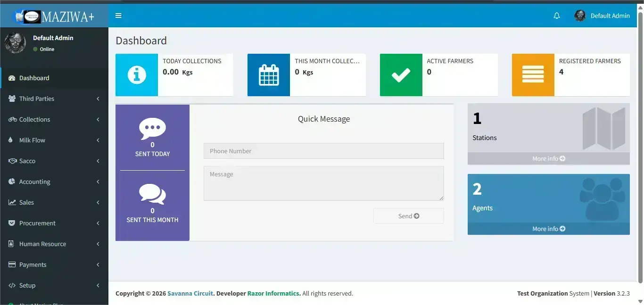644x305 pixels.
Task: Click the Sent Today chat bubble icon
Action: pyautogui.click(x=152, y=129)
